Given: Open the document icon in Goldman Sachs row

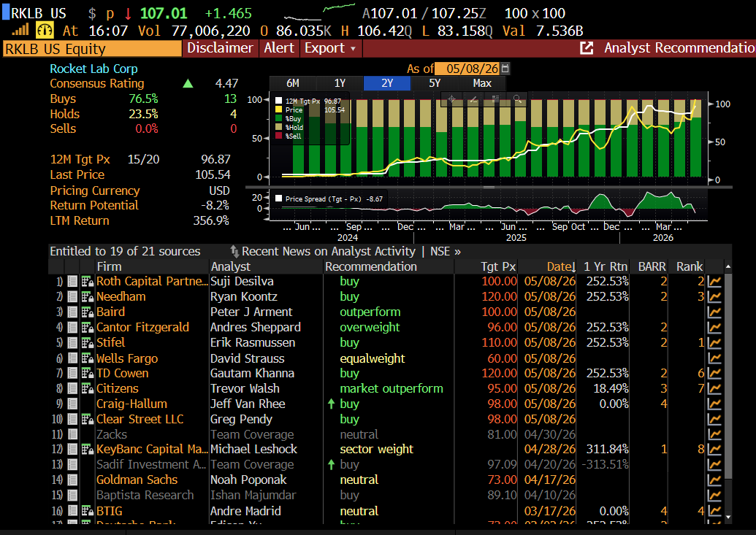Looking at the screenshot, I should 72,480.
